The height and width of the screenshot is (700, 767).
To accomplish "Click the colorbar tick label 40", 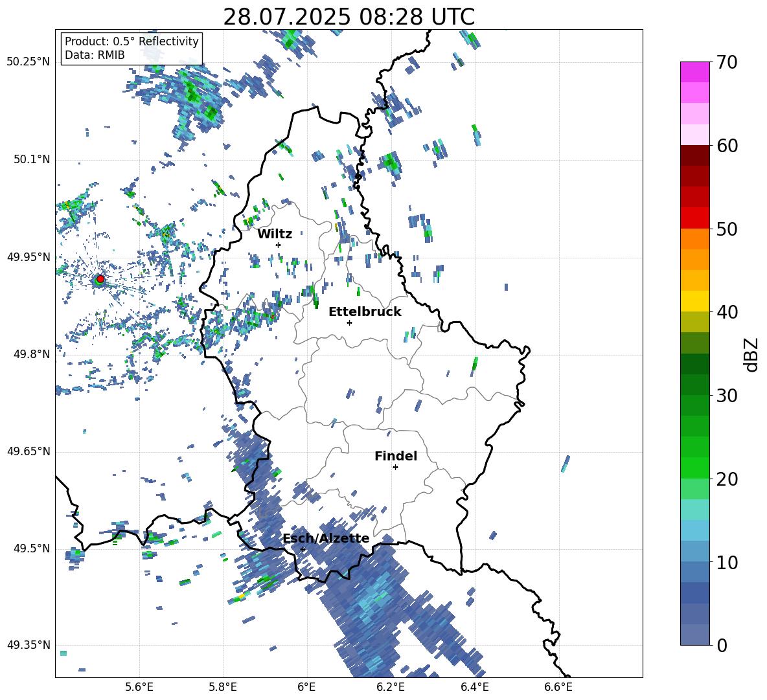I will coord(727,312).
